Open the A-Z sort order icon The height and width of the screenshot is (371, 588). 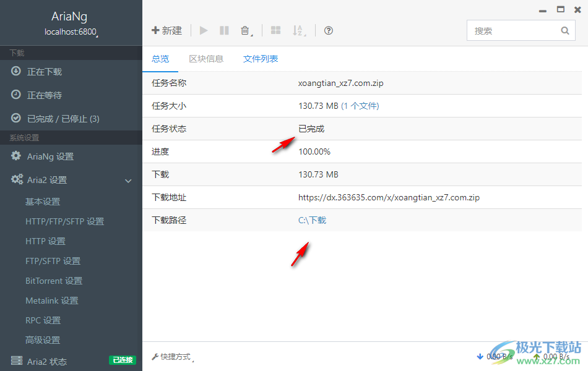[298, 30]
